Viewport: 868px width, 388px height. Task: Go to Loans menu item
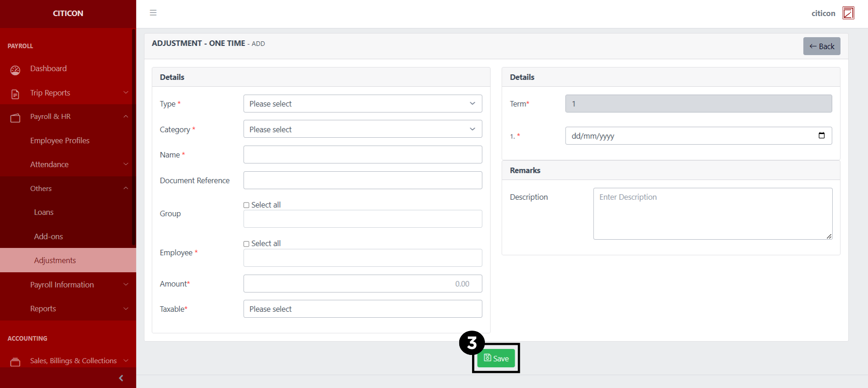(x=44, y=212)
